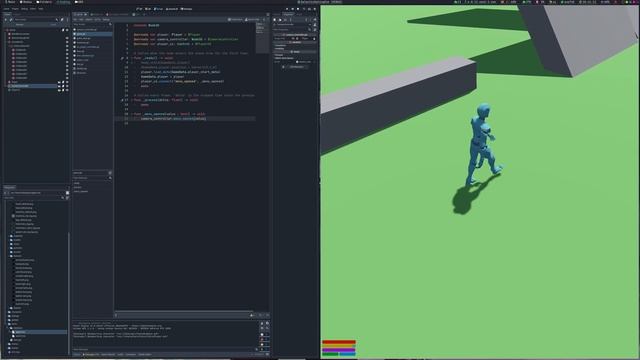Open the Audio bottom panel tab
Image resolution: width=640 pixels, height=360 pixels.
(x=120, y=354)
